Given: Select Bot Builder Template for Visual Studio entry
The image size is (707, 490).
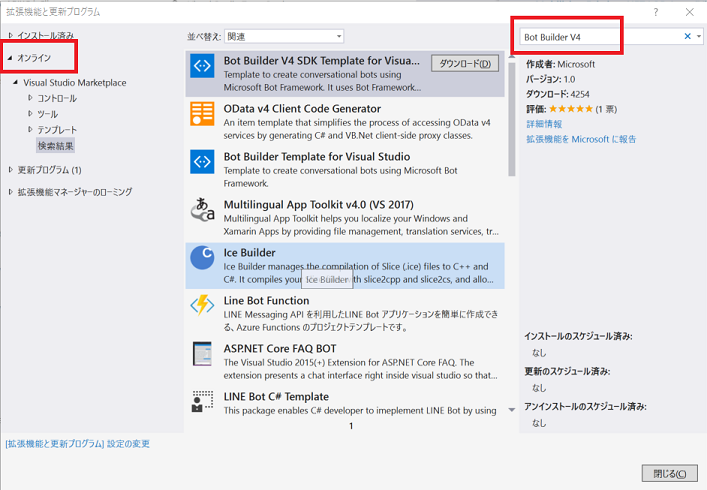Looking at the screenshot, I should [x=345, y=169].
